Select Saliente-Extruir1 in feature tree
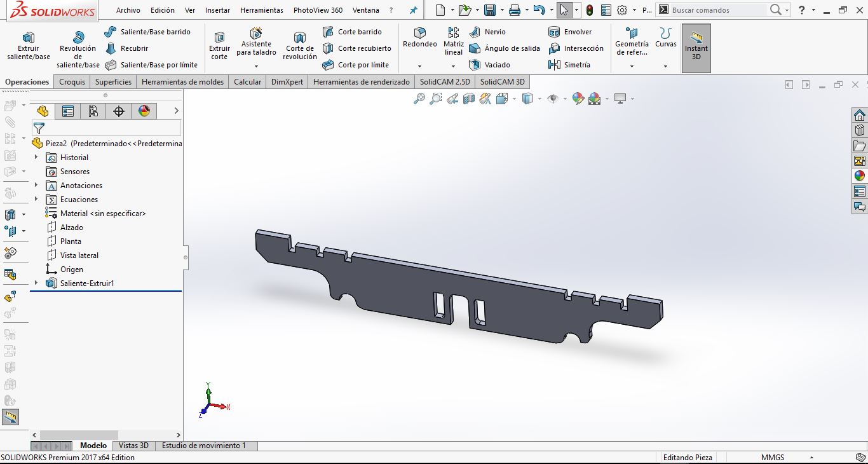Viewport: 868px width, 464px height. 87,283
